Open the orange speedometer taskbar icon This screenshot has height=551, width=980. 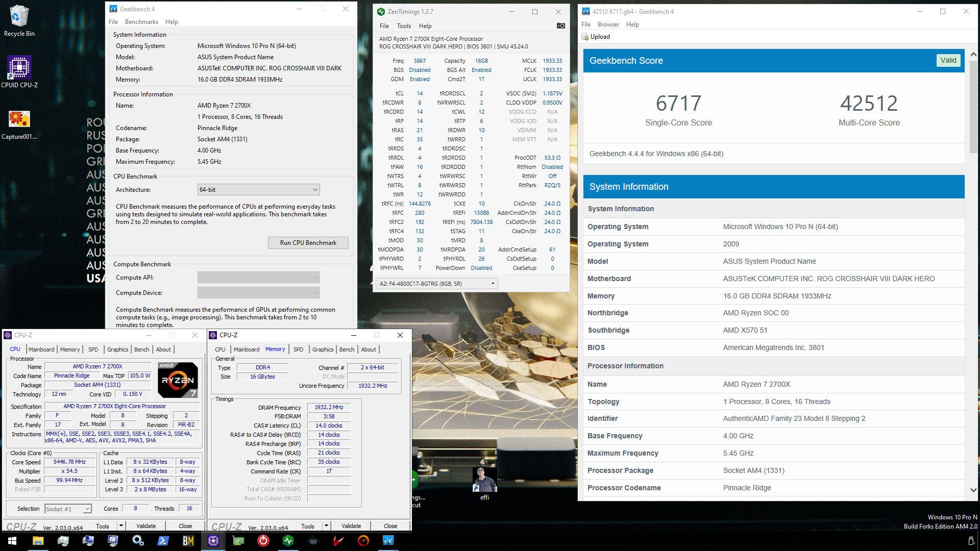[363, 541]
